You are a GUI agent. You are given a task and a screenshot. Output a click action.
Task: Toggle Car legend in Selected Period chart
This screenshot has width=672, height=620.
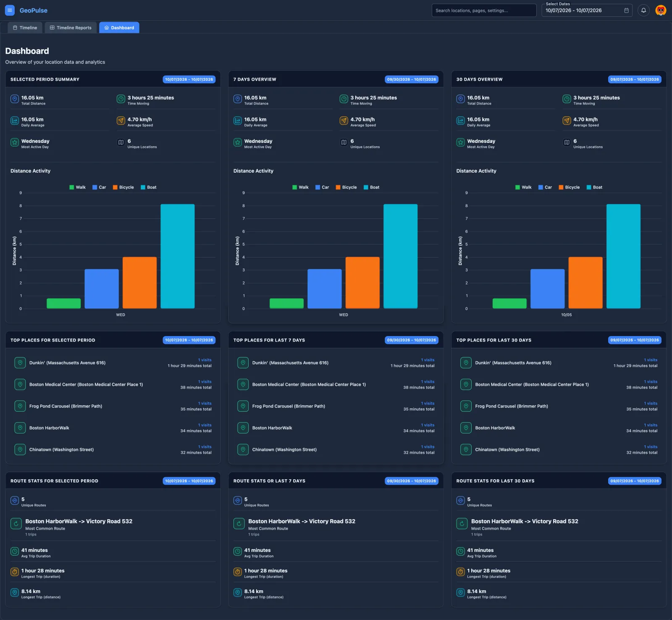pyautogui.click(x=99, y=187)
